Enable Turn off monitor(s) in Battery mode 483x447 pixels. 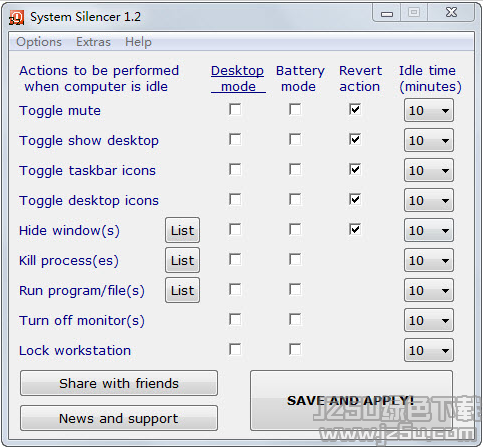(295, 319)
